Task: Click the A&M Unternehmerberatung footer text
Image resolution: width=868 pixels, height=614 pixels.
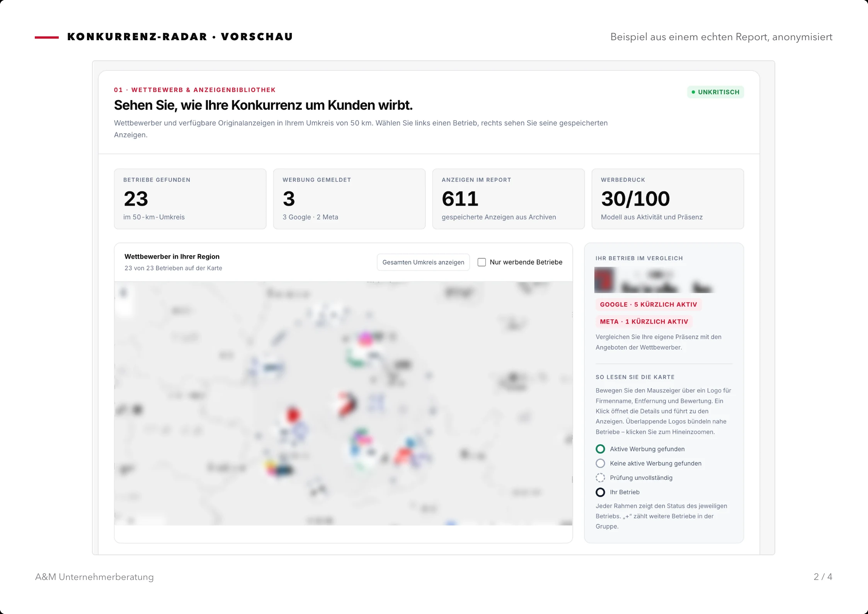Action: click(94, 577)
